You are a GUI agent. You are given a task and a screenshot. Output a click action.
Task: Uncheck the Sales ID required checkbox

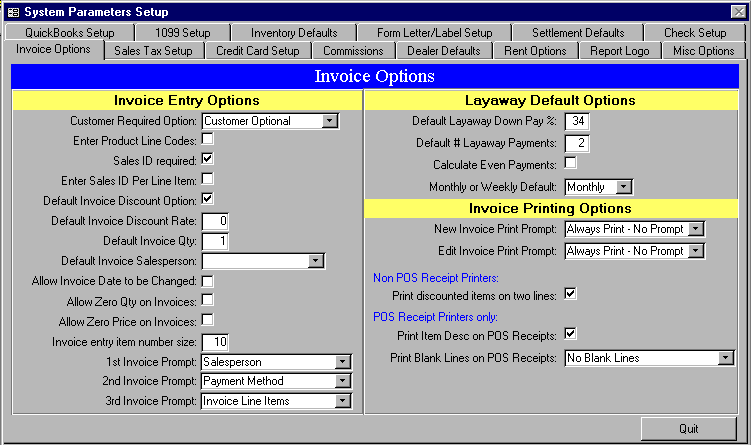[208, 159]
